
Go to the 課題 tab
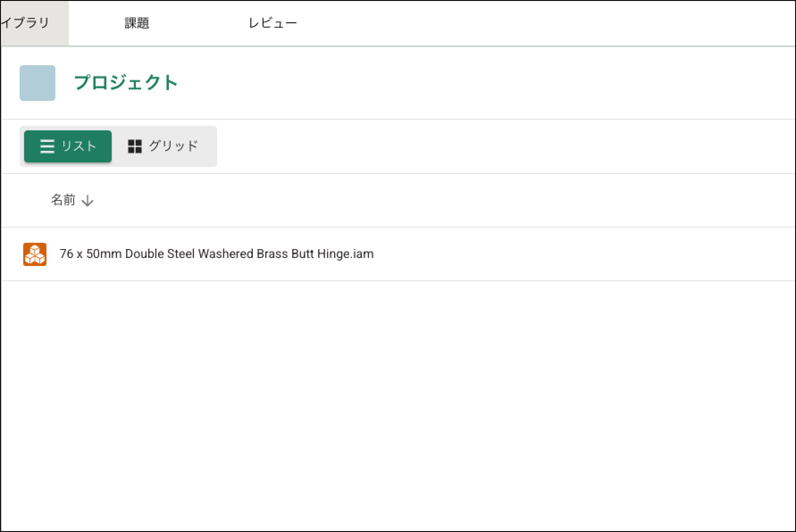pyautogui.click(x=137, y=23)
